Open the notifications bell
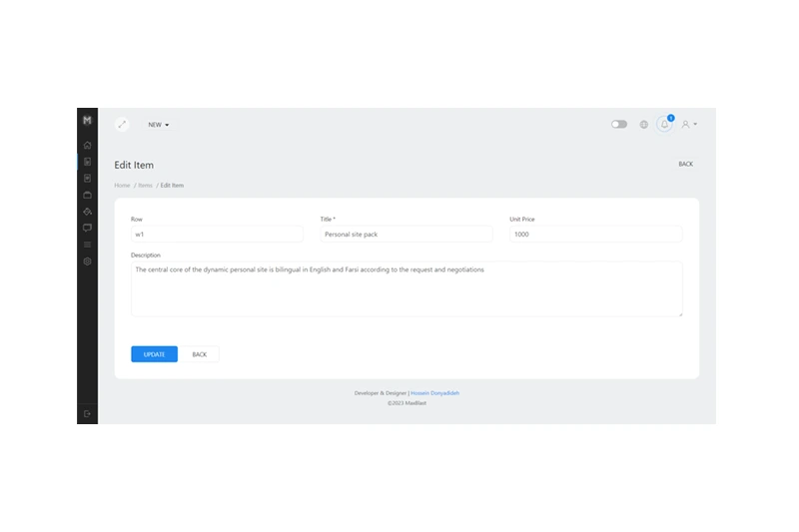 tap(664, 125)
